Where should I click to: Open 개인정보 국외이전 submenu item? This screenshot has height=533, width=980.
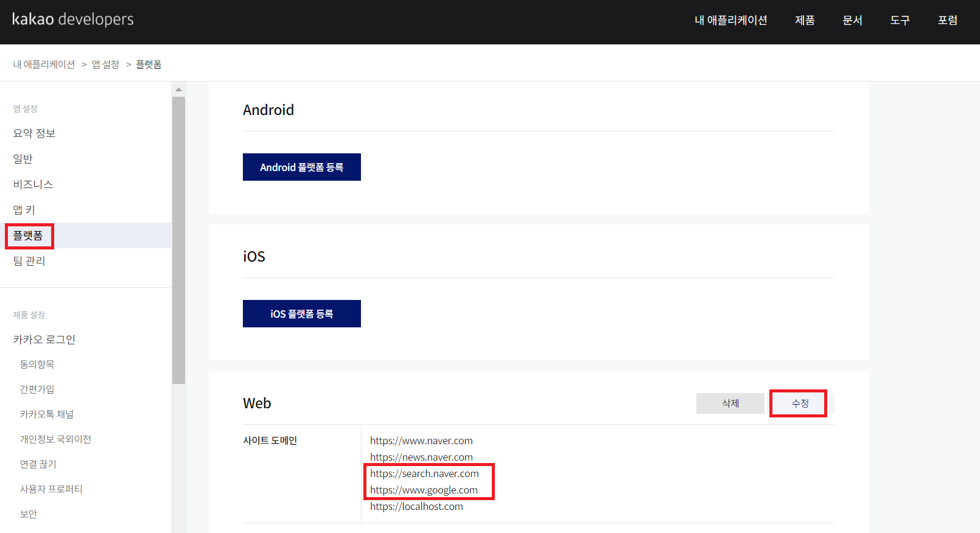tap(55, 439)
